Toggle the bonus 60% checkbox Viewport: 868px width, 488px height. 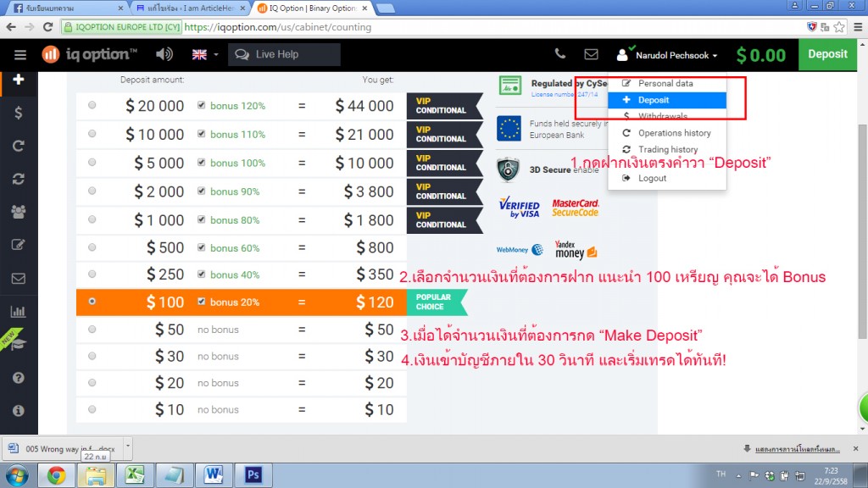(x=202, y=247)
